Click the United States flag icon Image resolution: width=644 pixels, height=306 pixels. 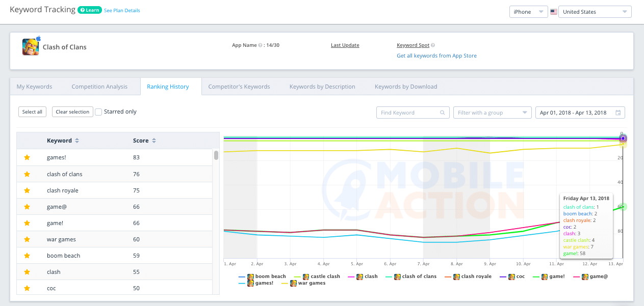point(554,12)
